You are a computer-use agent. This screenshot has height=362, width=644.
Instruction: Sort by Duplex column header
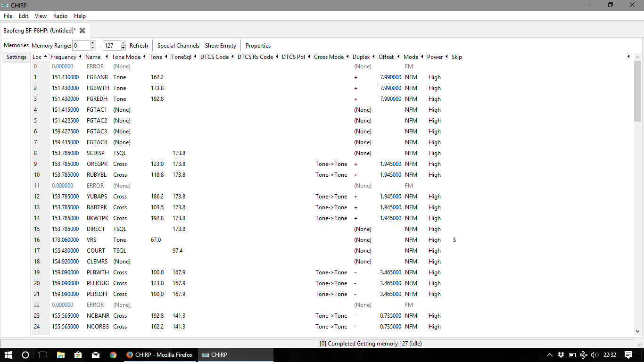point(364,57)
